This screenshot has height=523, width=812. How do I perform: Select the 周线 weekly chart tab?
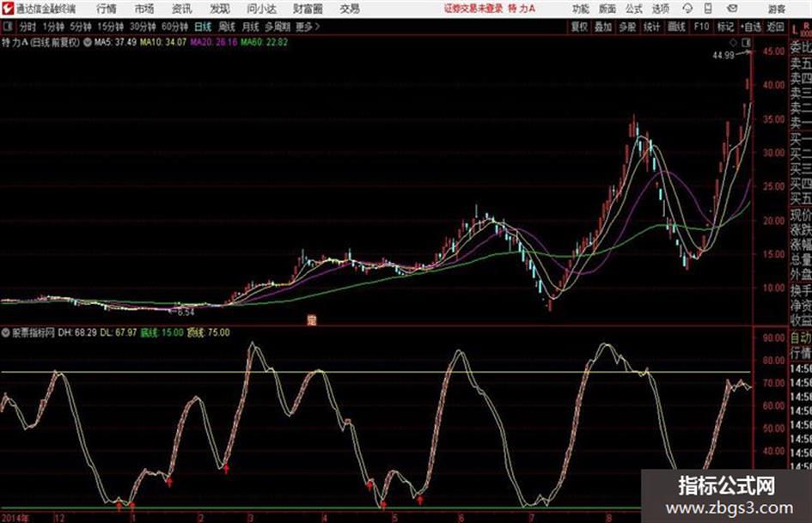click(x=227, y=27)
